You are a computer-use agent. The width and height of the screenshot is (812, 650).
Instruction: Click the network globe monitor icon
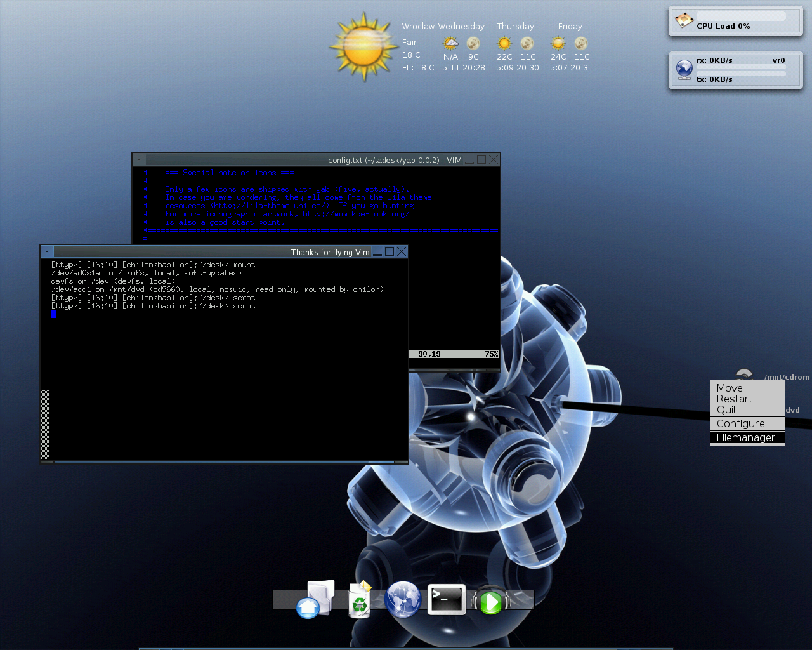[684, 69]
